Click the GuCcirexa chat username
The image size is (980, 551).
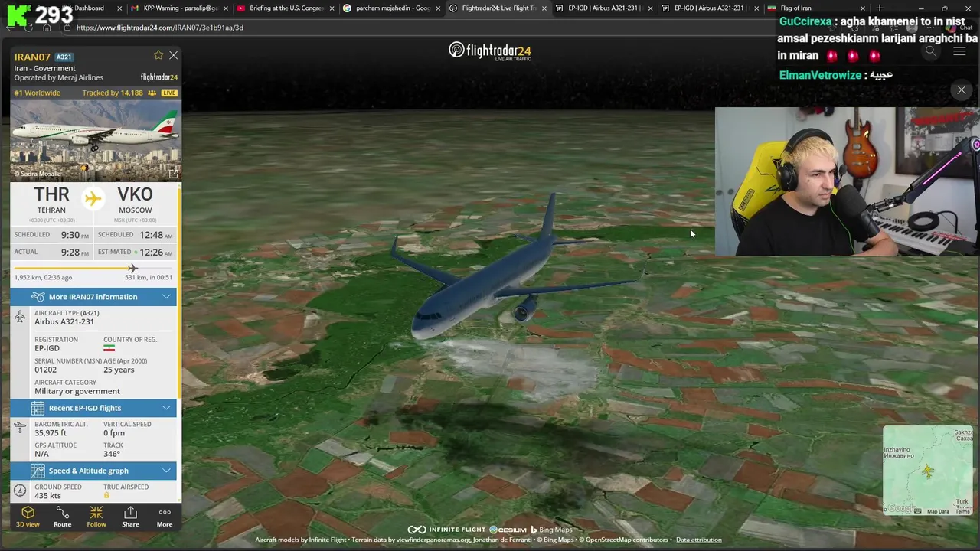[x=805, y=21]
